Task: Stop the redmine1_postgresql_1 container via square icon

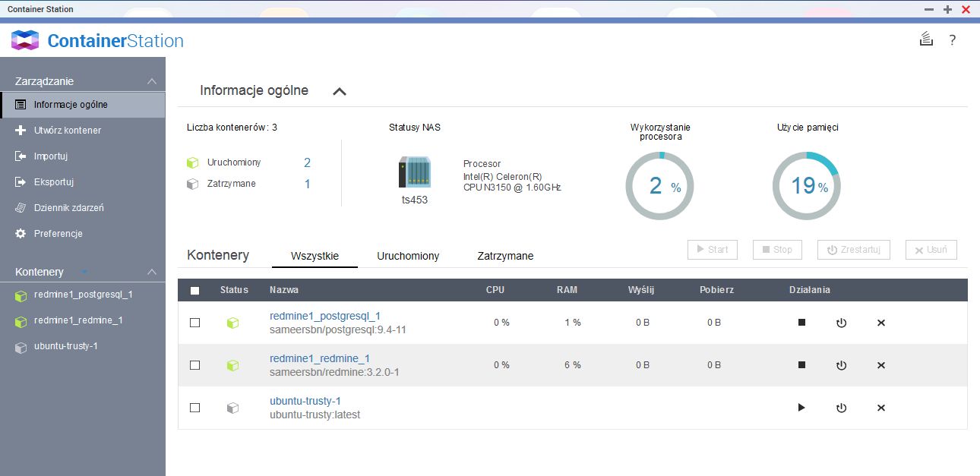Action: [801, 323]
